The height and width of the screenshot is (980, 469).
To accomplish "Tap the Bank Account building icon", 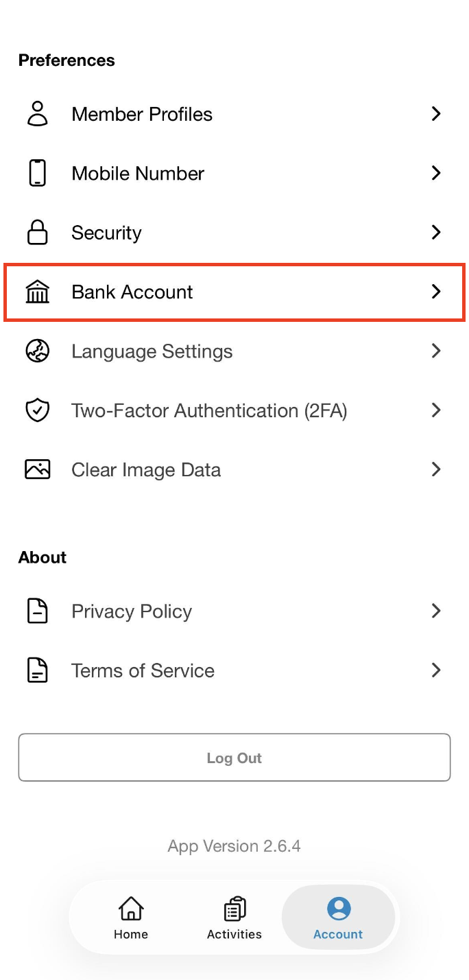I will coord(38,292).
